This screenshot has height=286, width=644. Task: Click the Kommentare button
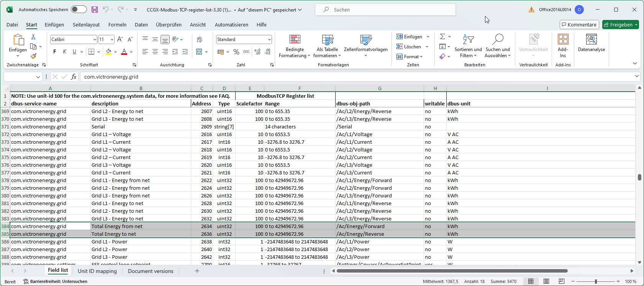[579, 25]
